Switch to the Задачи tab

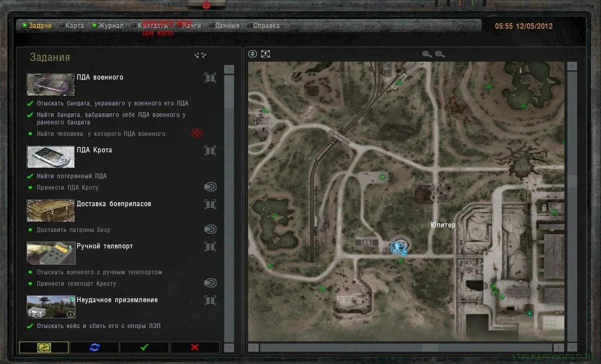click(x=37, y=25)
